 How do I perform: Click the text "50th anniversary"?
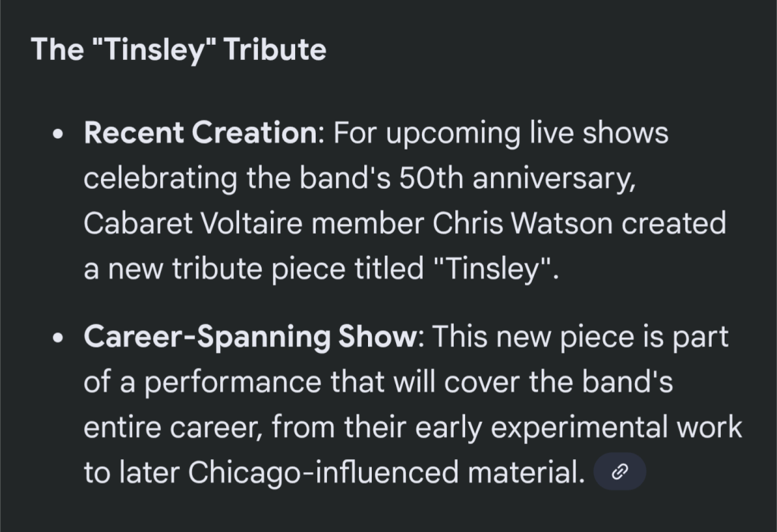point(495,178)
